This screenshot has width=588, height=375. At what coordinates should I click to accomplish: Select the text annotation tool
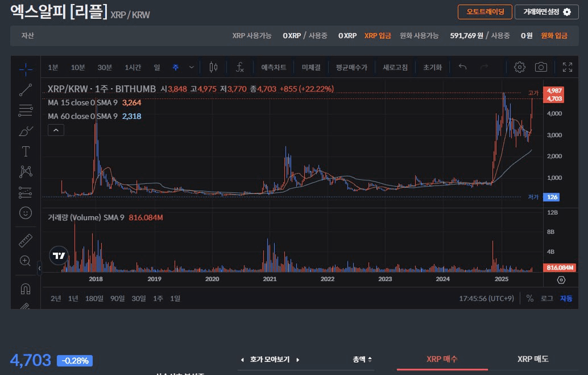pyautogui.click(x=26, y=152)
